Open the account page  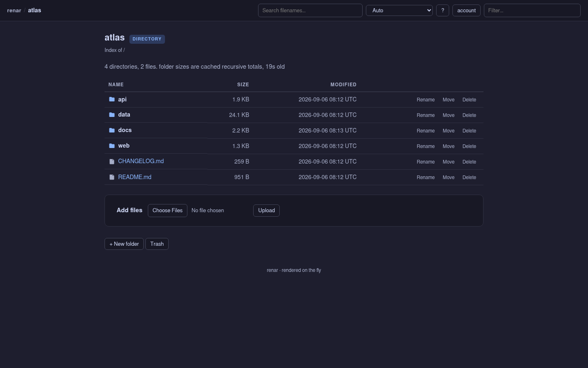pyautogui.click(x=466, y=10)
